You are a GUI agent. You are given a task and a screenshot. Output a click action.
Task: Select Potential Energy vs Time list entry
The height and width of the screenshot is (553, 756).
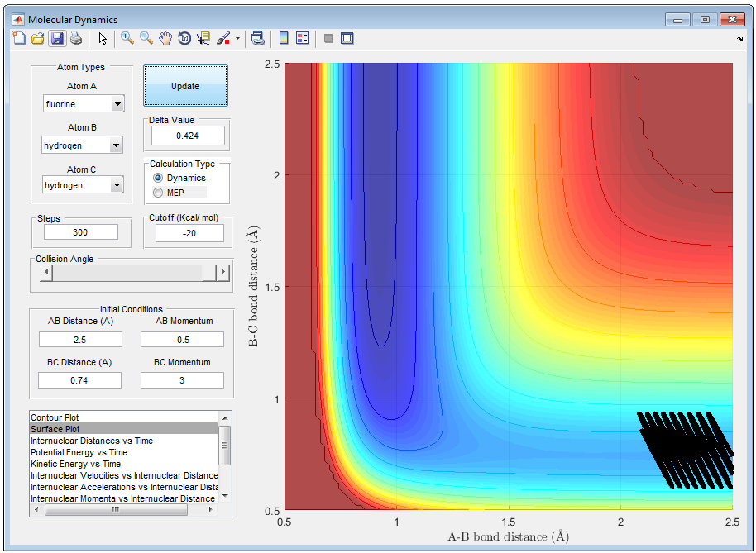pyautogui.click(x=79, y=452)
